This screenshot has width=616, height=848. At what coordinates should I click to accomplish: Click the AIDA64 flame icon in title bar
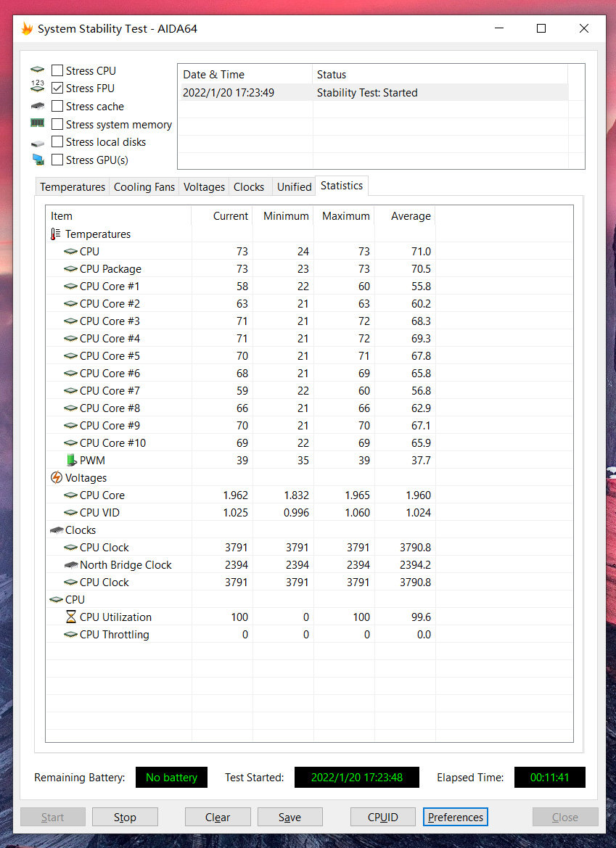pyautogui.click(x=27, y=29)
